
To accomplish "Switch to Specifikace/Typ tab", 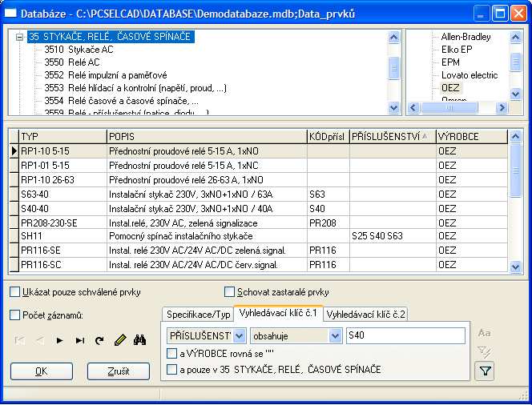I will coord(198,315).
